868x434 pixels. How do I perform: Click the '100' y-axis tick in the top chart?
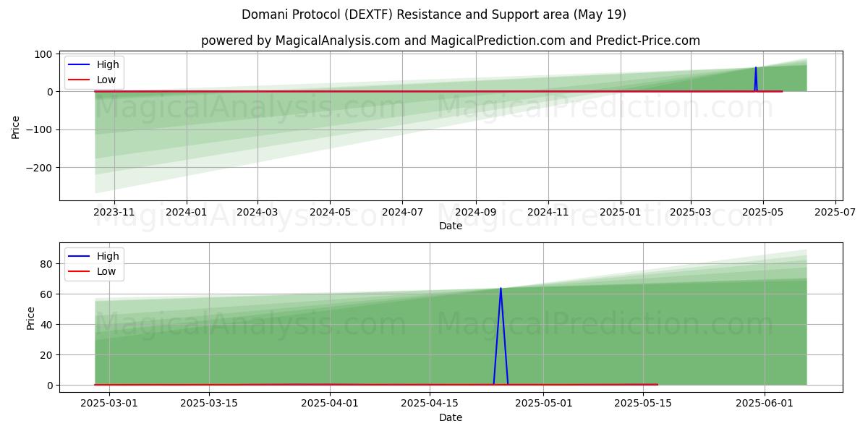[44, 54]
